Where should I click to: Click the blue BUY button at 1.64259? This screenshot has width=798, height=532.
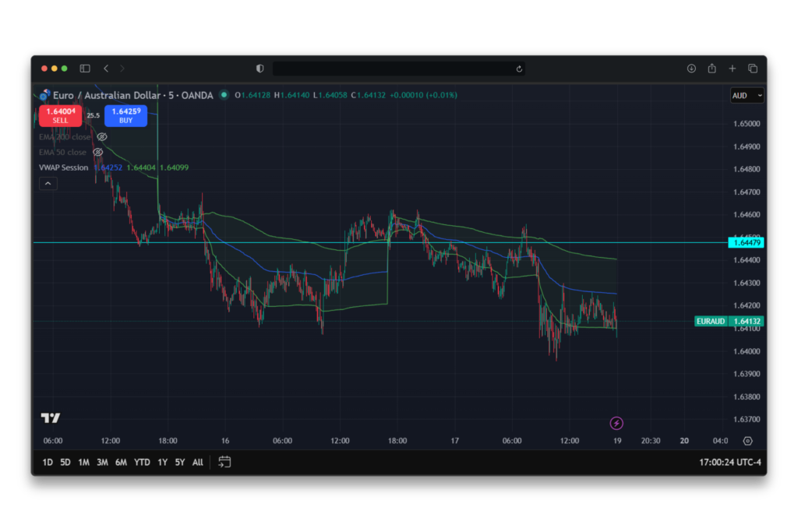point(125,115)
